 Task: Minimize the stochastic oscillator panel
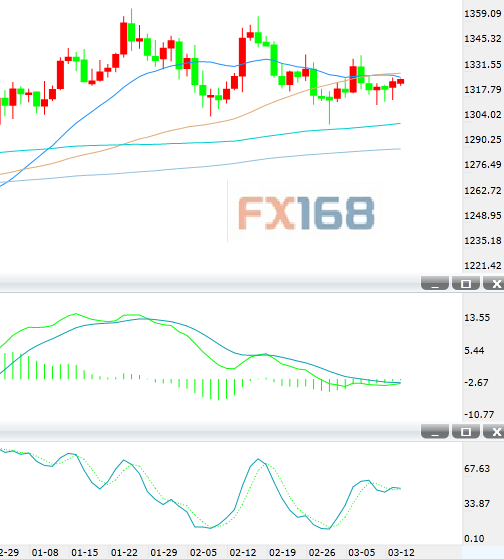(434, 432)
